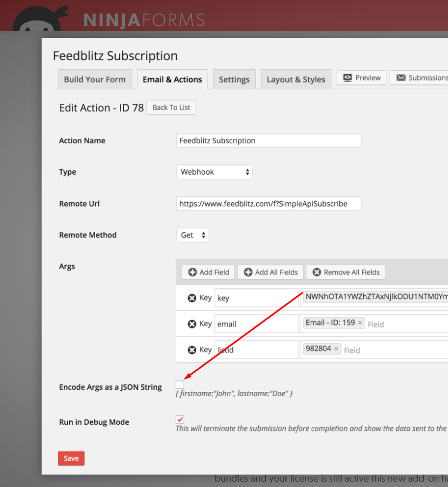Uncheck Run in Debug Mode
Image resolution: width=448 pixels, height=487 pixels.
(180, 419)
